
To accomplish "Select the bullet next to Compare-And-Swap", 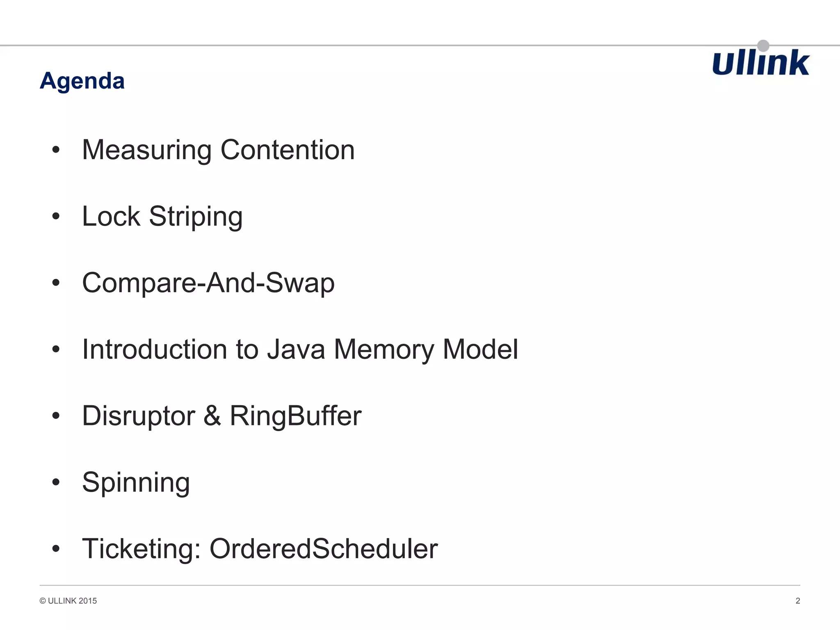I will 56,283.
